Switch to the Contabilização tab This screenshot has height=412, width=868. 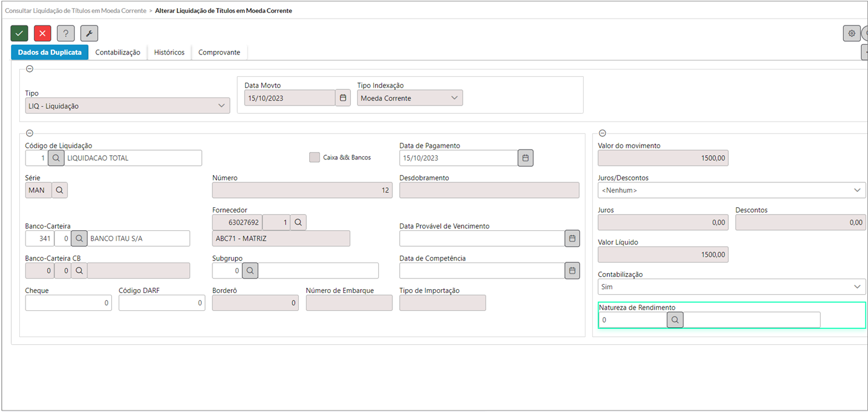(x=117, y=53)
